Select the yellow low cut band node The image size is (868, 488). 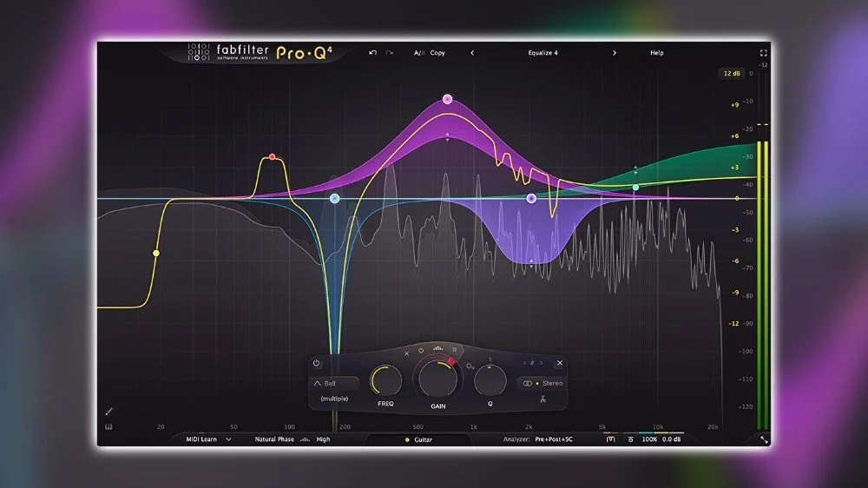pyautogui.click(x=156, y=254)
